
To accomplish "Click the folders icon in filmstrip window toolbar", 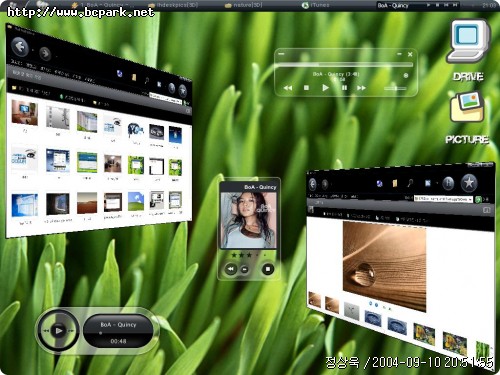I will pyautogui.click(x=395, y=183).
